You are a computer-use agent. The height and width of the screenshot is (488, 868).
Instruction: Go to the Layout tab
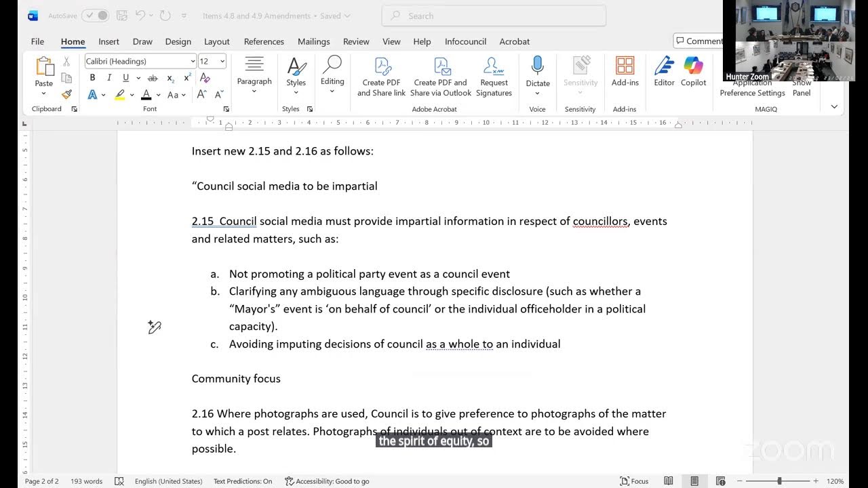217,41
